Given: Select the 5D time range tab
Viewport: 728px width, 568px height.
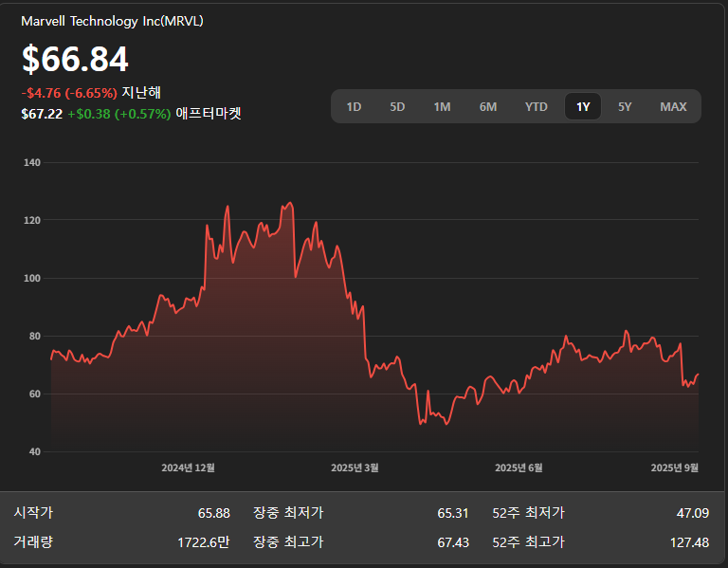Looking at the screenshot, I should point(397,107).
